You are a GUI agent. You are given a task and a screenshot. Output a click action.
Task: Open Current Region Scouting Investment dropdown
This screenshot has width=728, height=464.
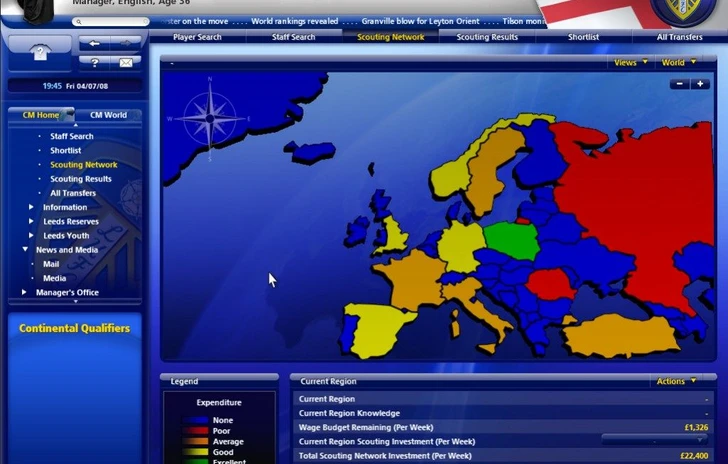[654, 440]
